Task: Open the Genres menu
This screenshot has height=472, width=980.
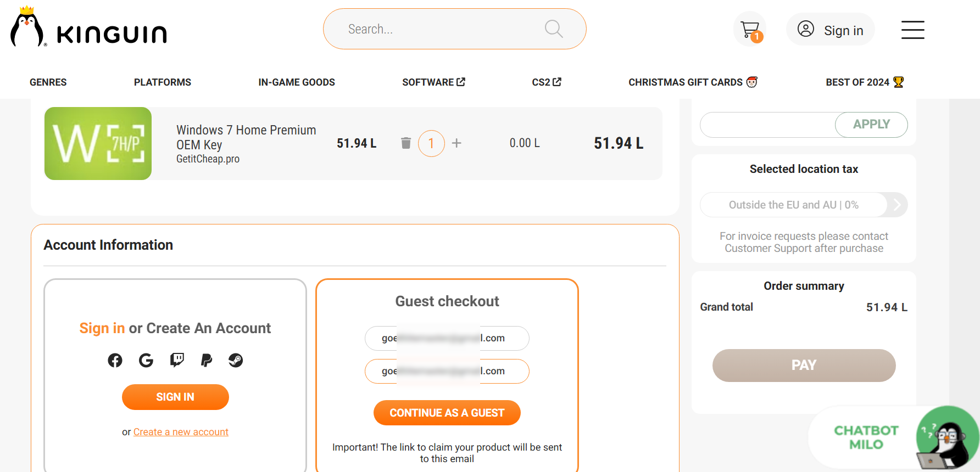Action: 48,82
